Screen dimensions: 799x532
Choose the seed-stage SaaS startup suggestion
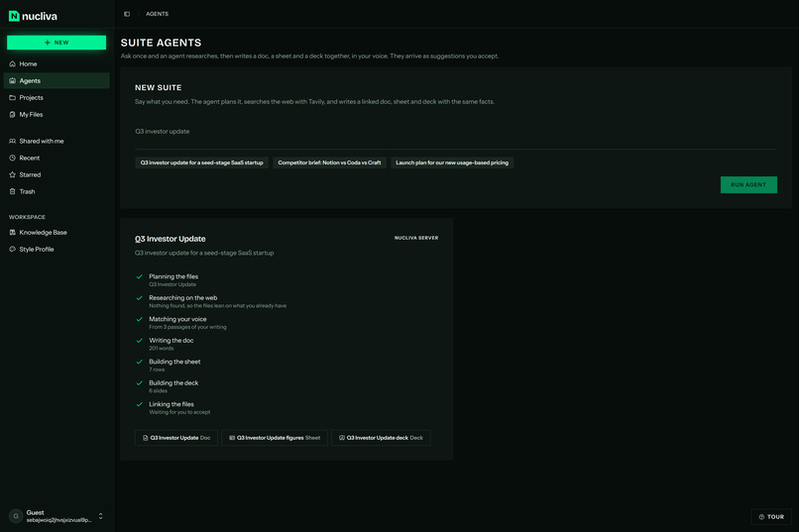(x=202, y=162)
